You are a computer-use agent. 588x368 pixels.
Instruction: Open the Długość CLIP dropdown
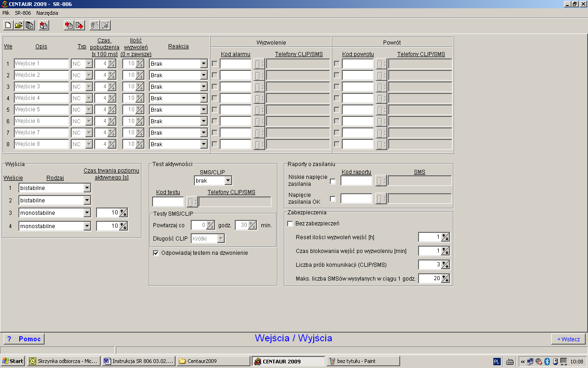[220, 239]
